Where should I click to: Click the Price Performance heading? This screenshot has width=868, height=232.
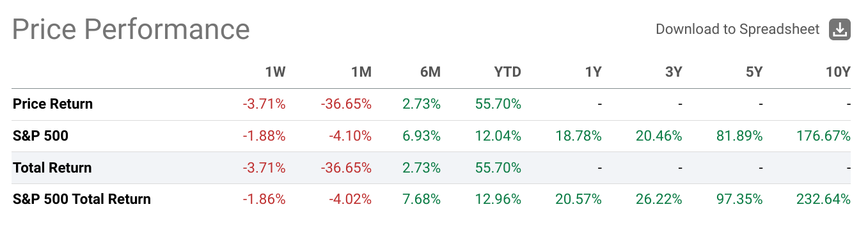pyautogui.click(x=130, y=29)
